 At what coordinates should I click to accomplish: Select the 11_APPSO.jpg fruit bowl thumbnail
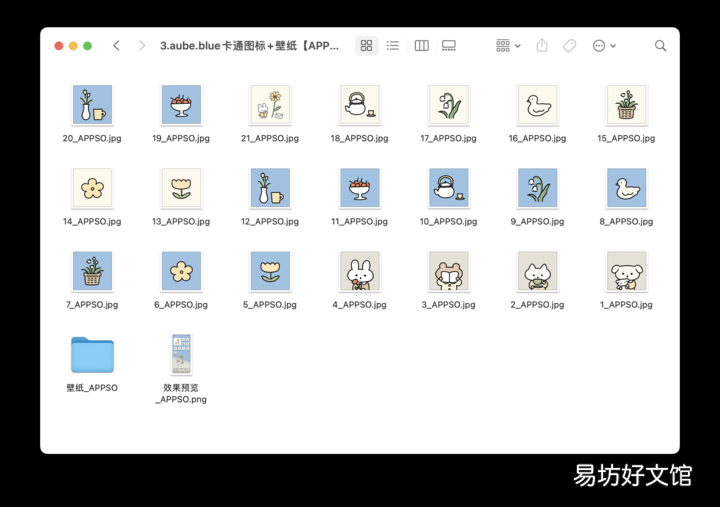click(360, 188)
